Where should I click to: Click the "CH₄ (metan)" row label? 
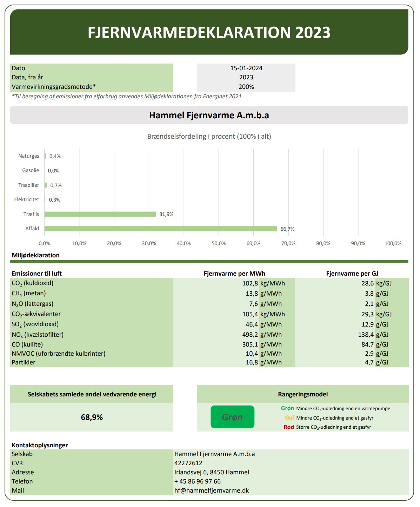click(x=29, y=294)
